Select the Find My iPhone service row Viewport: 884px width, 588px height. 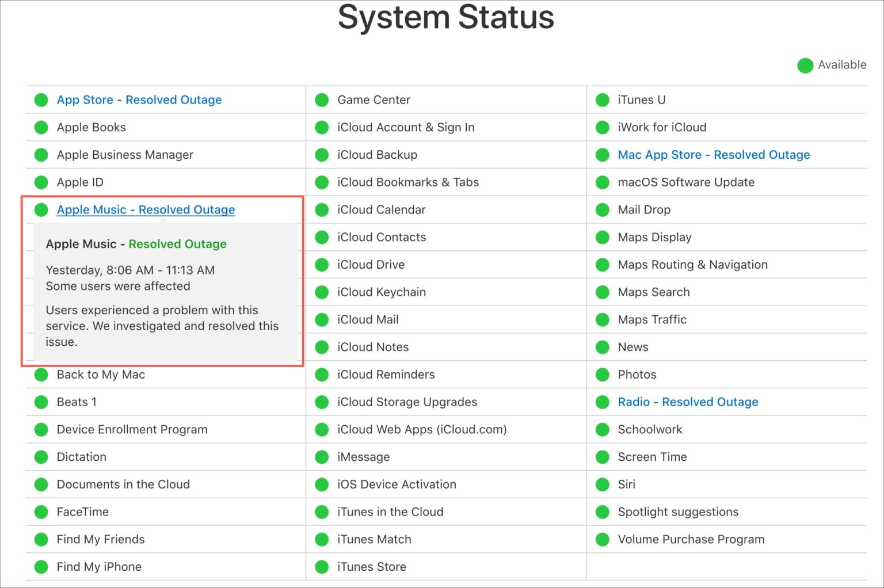pyautogui.click(x=99, y=567)
